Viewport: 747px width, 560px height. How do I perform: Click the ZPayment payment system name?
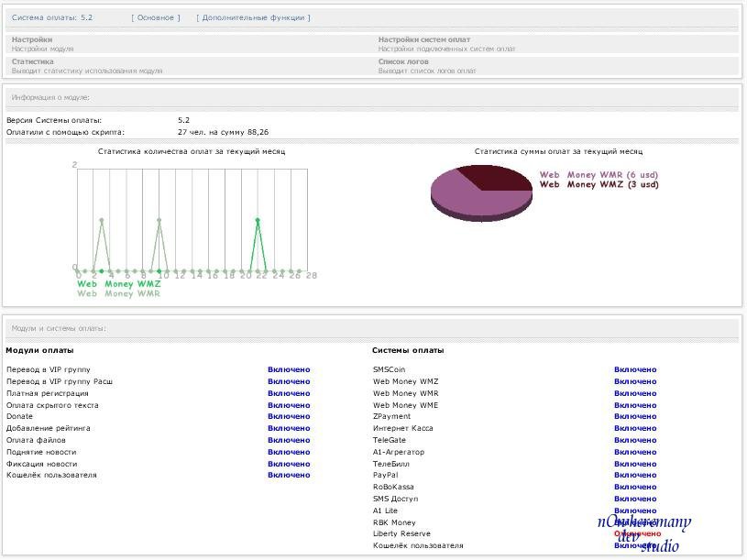click(391, 416)
